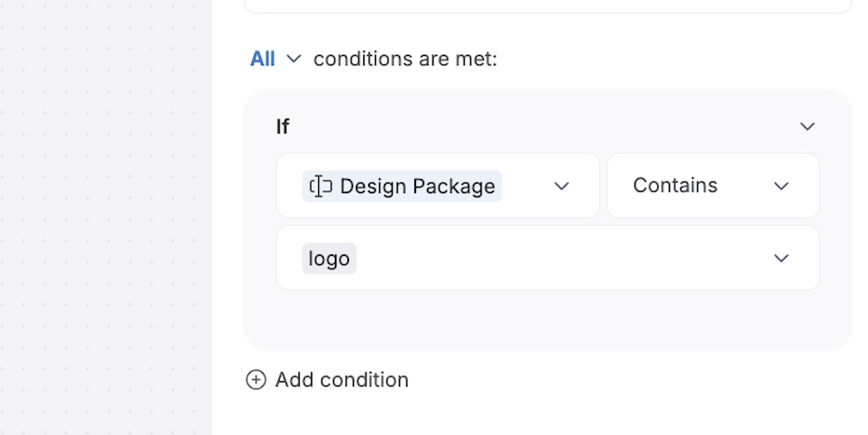Click the Add condition link
The width and height of the screenshot is (868, 435).
342,380
